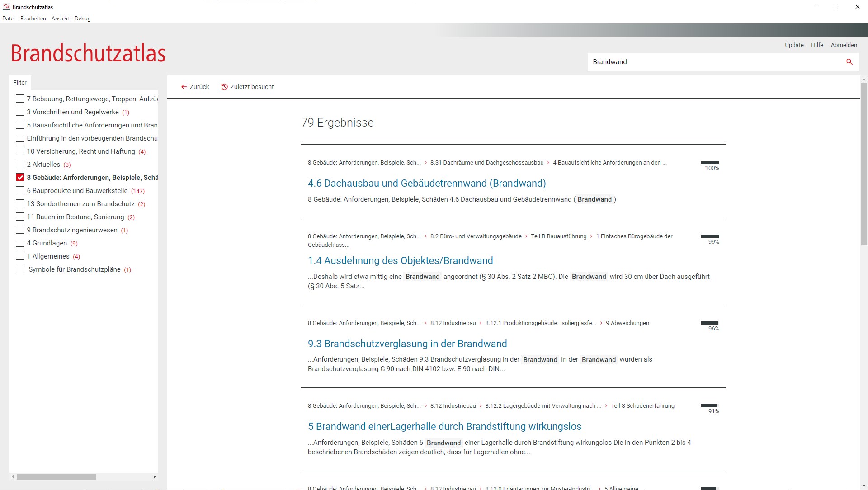The height and width of the screenshot is (490, 868).
Task: Click the Brandschutzatlas app icon in title bar
Action: 6,7
